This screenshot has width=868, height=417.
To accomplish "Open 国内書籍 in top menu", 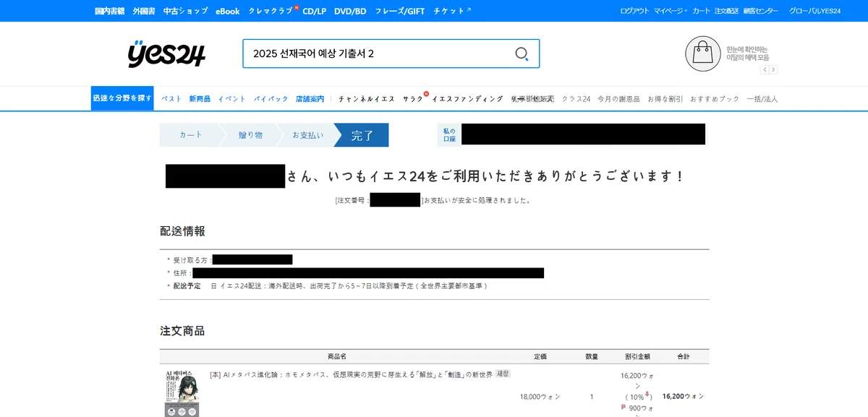I will [111, 11].
